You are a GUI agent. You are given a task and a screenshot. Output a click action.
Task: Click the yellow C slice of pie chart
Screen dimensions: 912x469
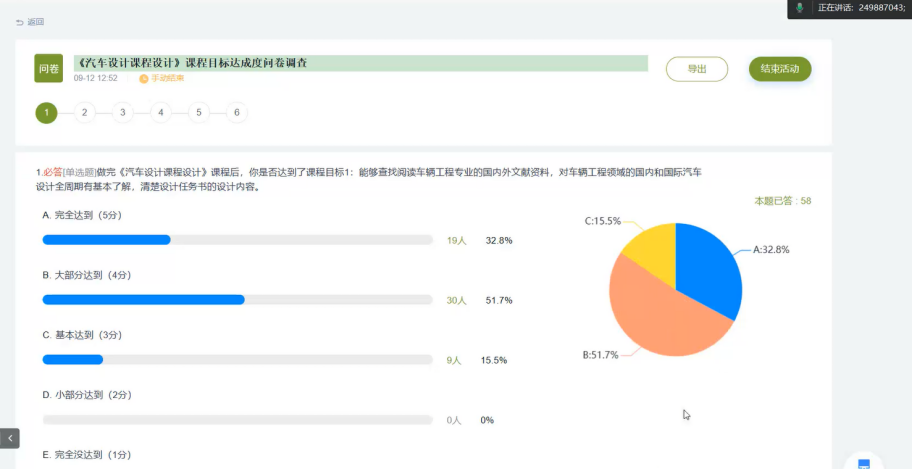(651, 245)
